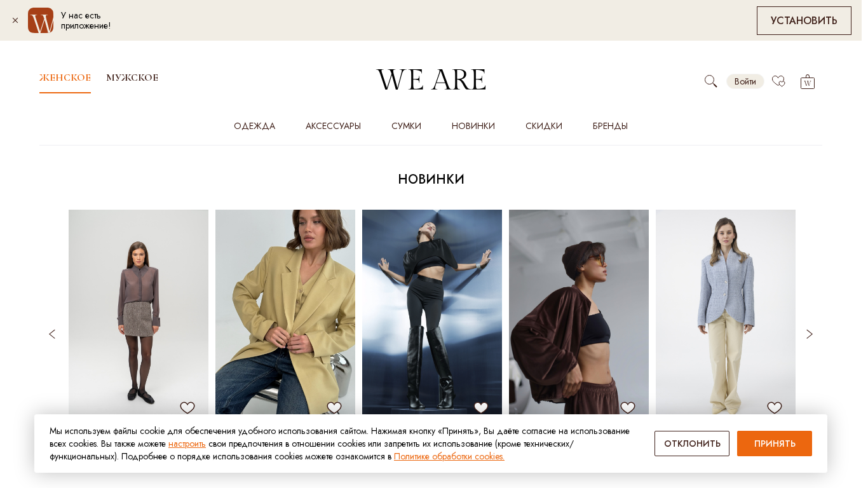Open the search magnifier icon

710,81
